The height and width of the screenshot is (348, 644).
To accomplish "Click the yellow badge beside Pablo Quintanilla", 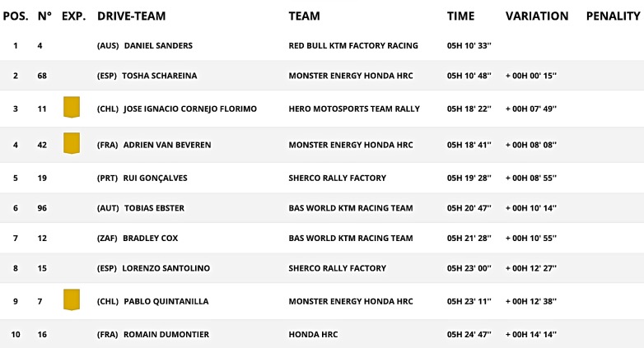I will click(72, 300).
